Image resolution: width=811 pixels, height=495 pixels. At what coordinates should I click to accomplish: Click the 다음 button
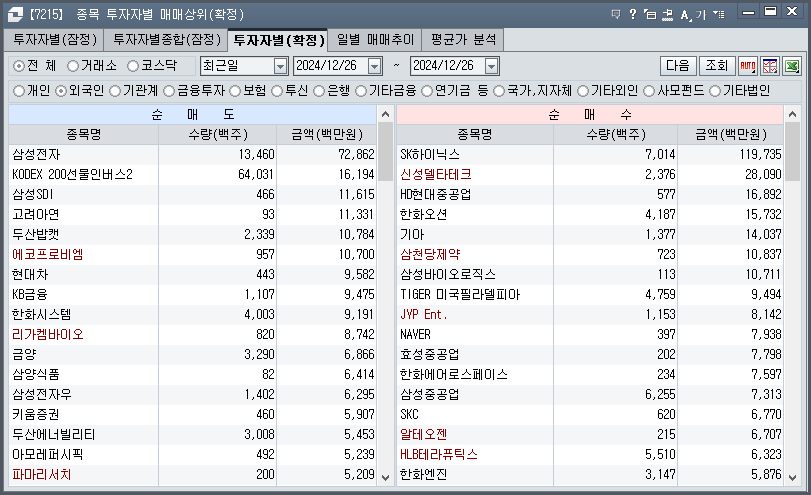pos(678,66)
